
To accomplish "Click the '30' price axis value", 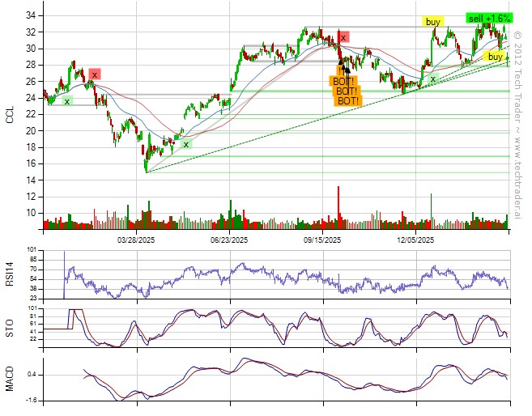I will point(30,49).
